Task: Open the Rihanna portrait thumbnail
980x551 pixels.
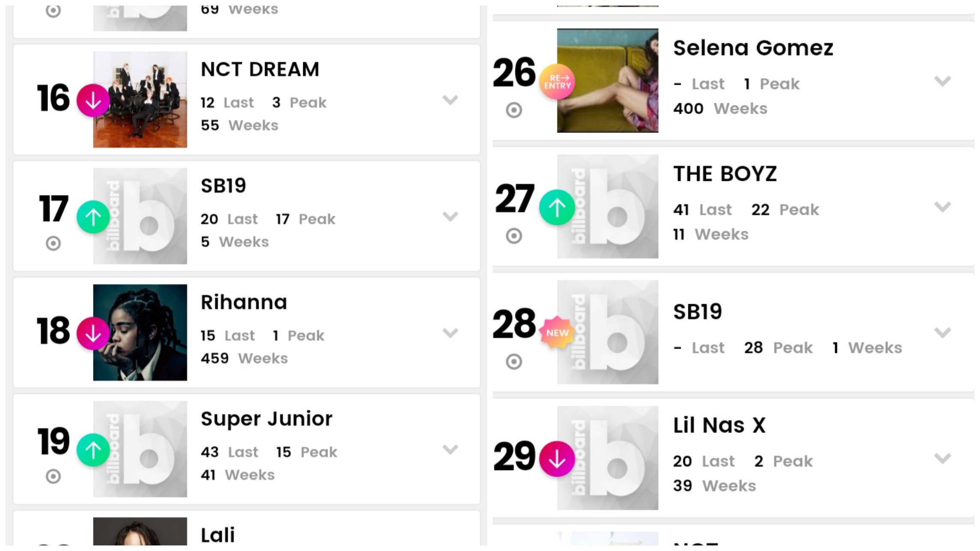Action: point(140,332)
